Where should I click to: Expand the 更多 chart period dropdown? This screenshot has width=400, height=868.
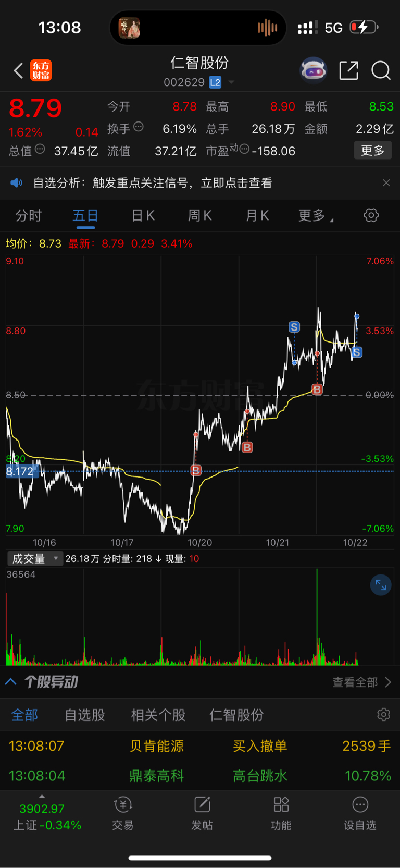316,215
